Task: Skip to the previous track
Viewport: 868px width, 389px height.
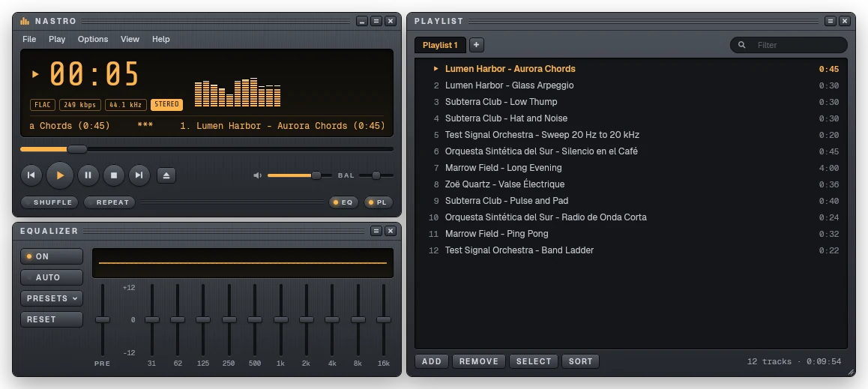Action: pyautogui.click(x=31, y=175)
